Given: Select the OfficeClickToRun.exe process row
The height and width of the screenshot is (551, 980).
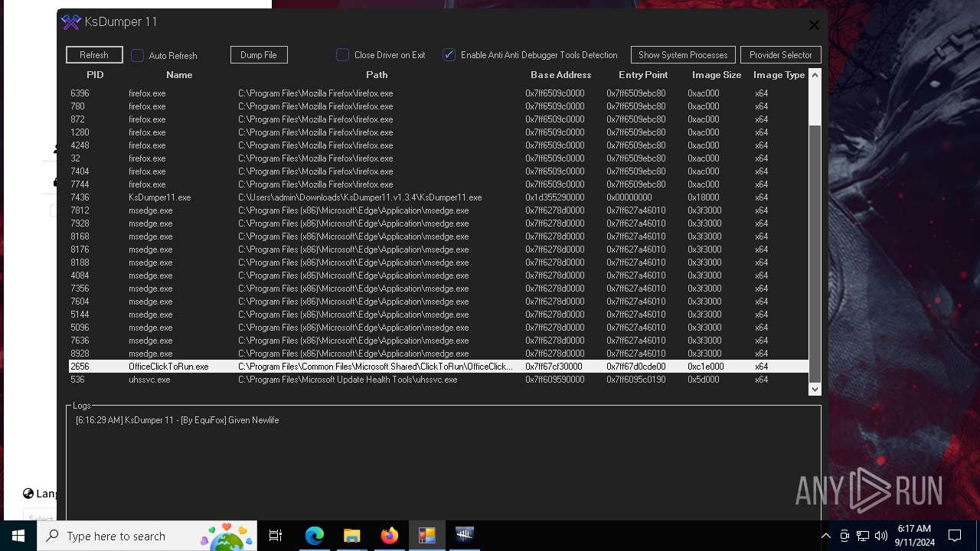Looking at the screenshot, I should (x=438, y=367).
